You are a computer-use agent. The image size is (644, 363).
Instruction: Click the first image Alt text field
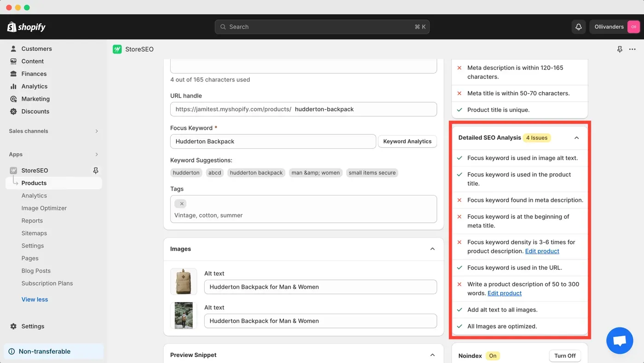tap(321, 287)
